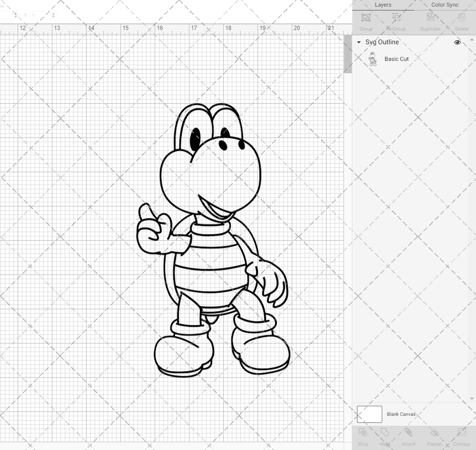
Task: Switch to the Layers tab
Action: pos(383,5)
